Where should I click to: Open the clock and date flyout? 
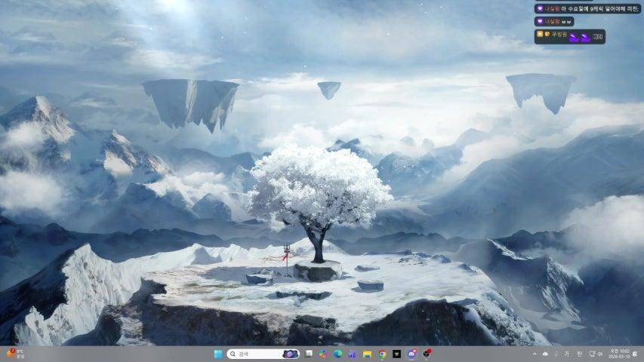[619, 354]
